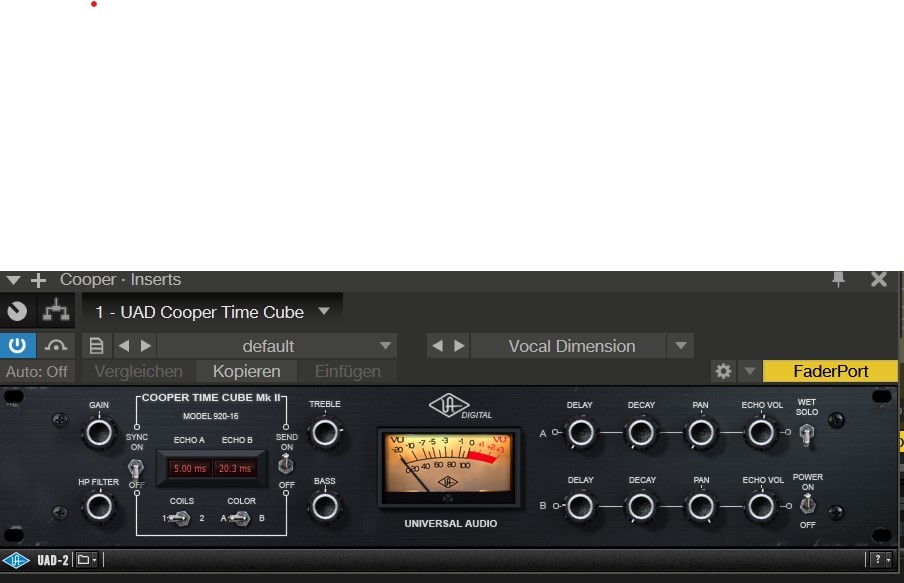Click the UA diamond logo in UAD-2 bar
This screenshot has width=904, height=583.
[16, 560]
